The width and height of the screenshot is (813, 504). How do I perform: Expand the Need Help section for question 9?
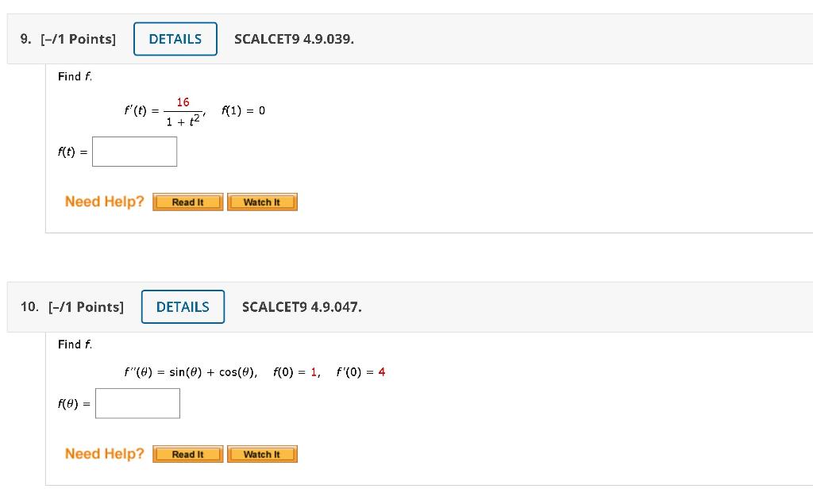pyautogui.click(x=104, y=201)
